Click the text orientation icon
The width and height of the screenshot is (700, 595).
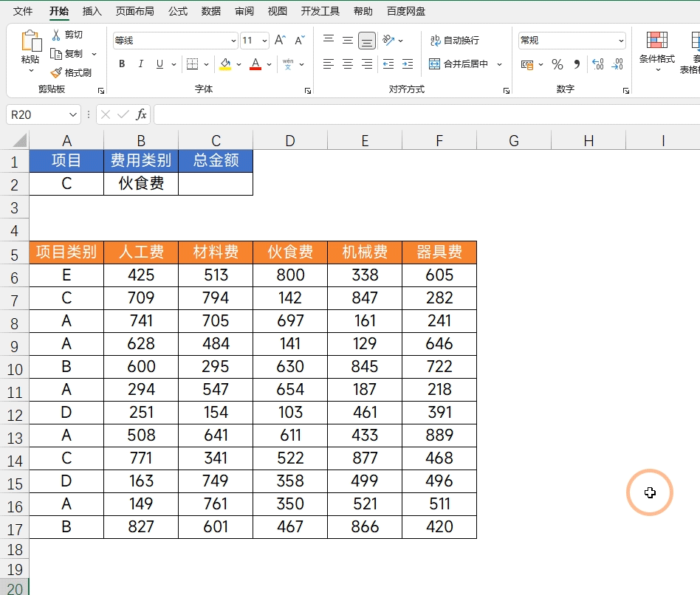pos(388,40)
